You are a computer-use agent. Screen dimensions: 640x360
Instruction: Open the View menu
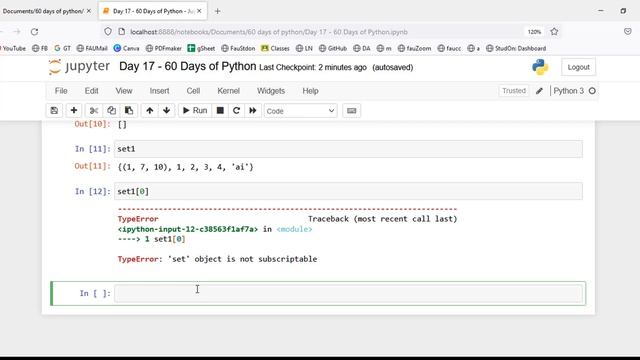124,91
